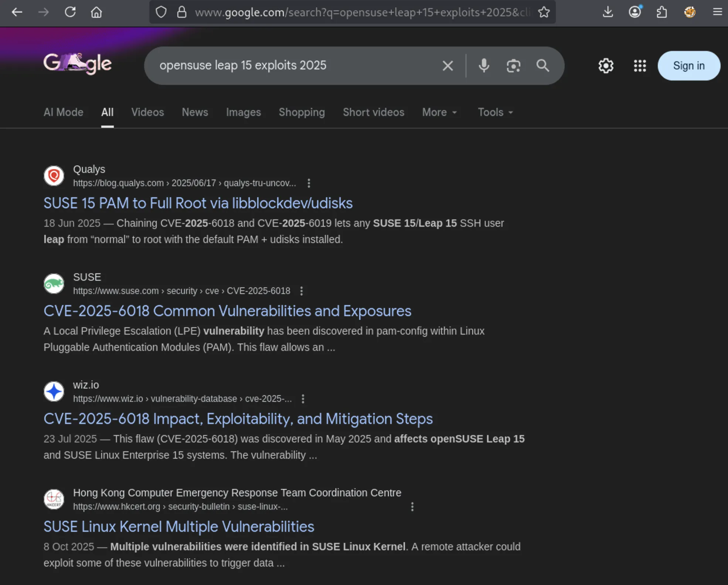This screenshot has width=728, height=585.
Task: Click the orange extension icon in toolbar
Action: tap(690, 12)
